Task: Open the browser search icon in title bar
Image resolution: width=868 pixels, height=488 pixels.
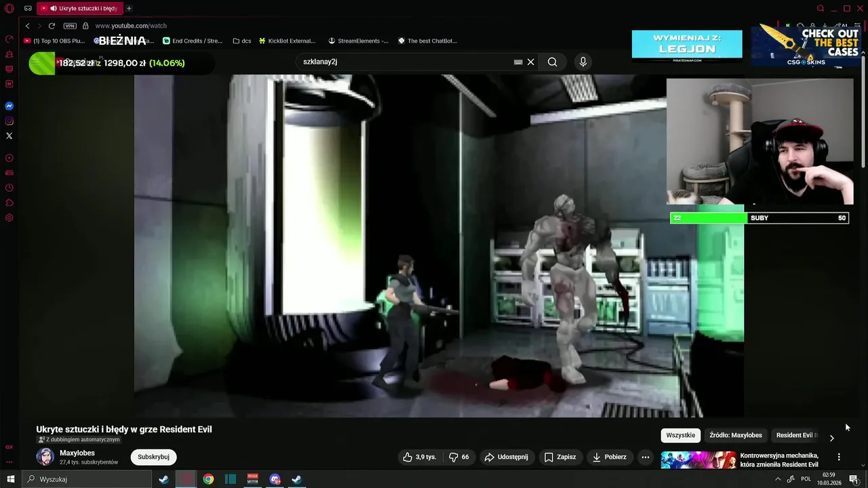Action: (x=821, y=9)
